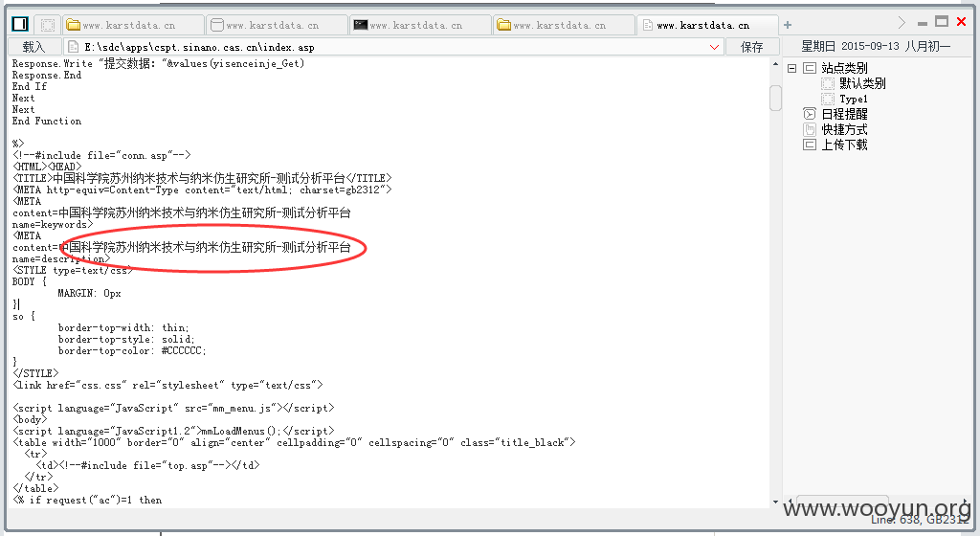Click the border-top-style: solid; line

[x=126, y=339]
